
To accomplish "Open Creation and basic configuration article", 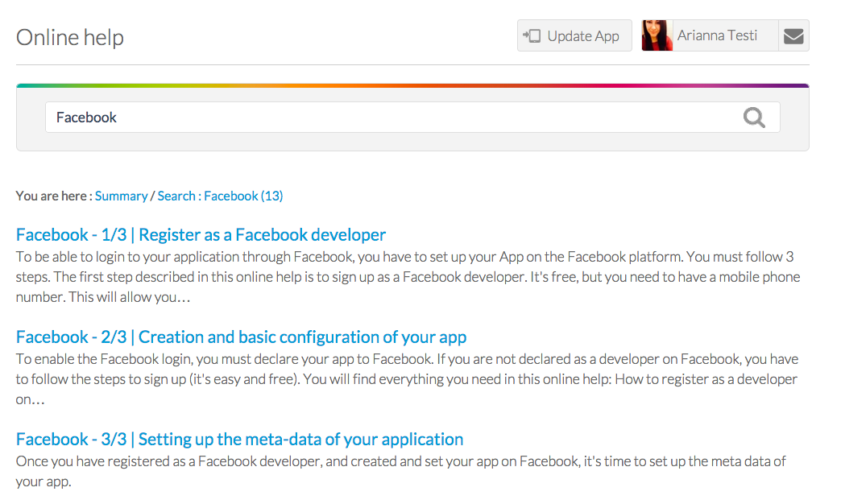I will coord(241,337).
